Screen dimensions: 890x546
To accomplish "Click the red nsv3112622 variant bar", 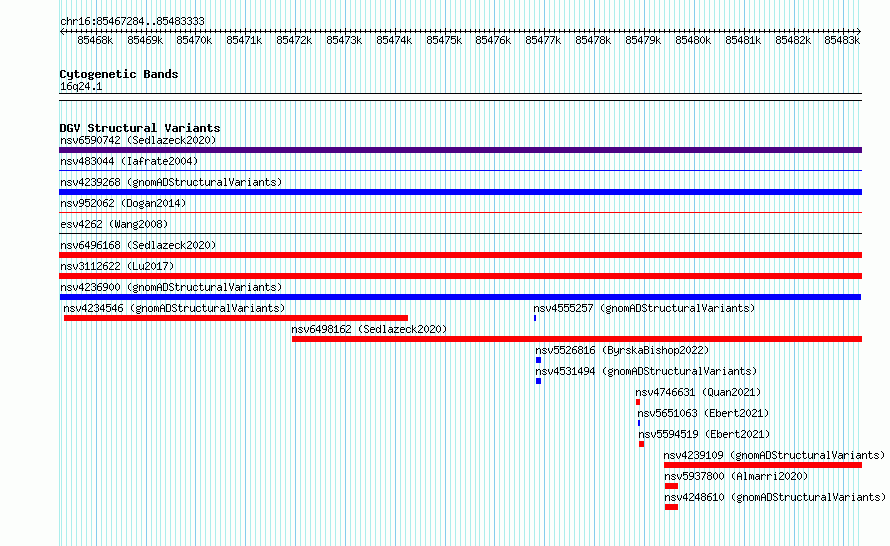I will (460, 276).
